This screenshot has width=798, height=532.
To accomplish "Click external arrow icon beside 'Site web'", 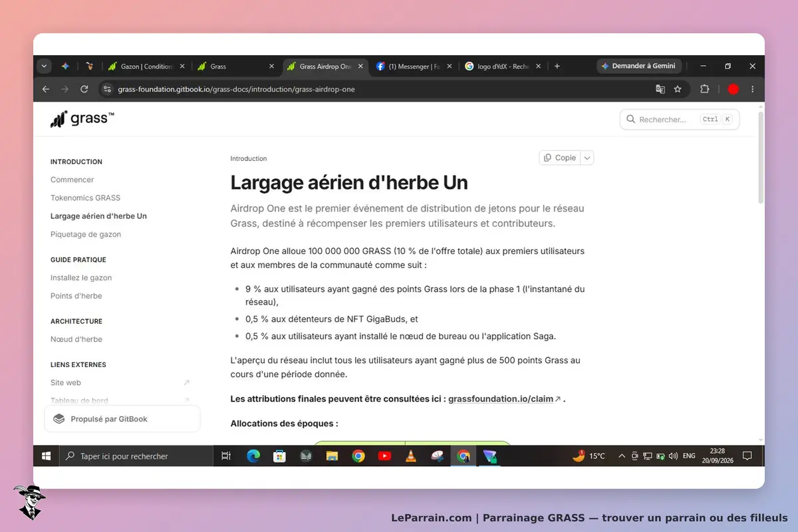I will (x=186, y=382).
